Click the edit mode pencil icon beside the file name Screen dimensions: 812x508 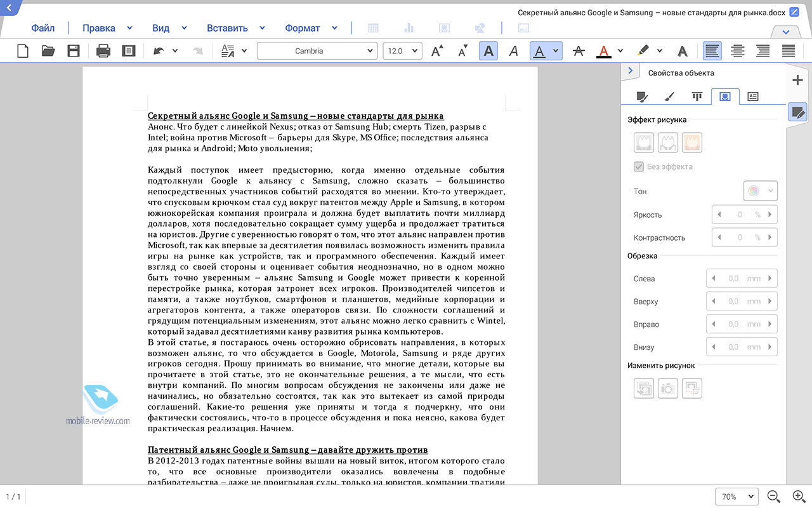click(x=794, y=12)
